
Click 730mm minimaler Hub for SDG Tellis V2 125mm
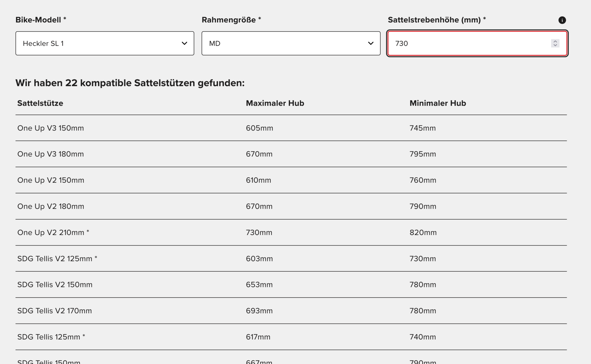423,259
